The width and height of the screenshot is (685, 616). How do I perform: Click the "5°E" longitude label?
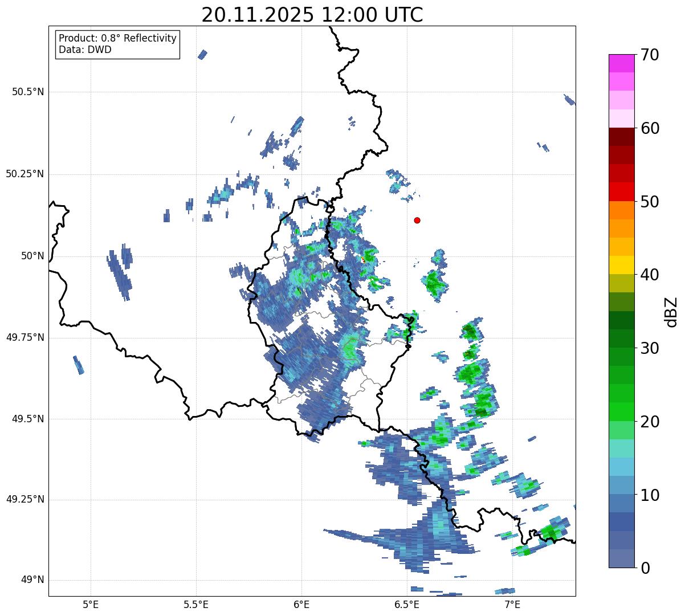(91, 604)
